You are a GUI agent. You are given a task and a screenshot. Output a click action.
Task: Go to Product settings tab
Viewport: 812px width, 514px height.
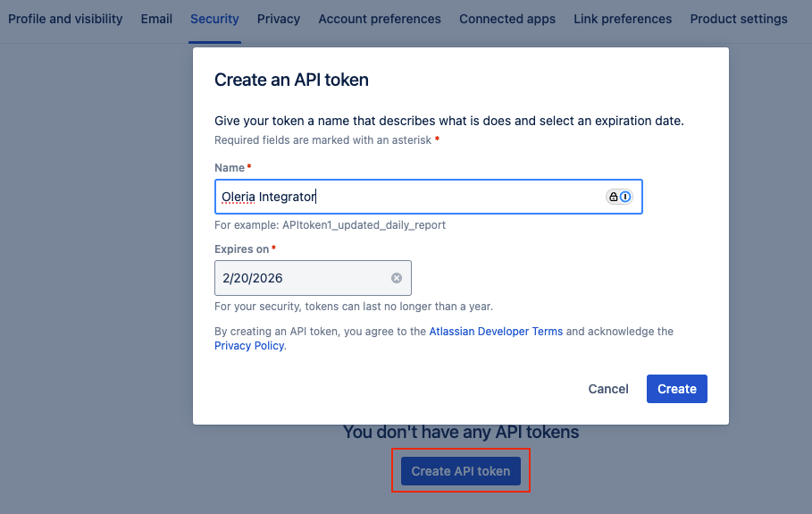coord(739,19)
